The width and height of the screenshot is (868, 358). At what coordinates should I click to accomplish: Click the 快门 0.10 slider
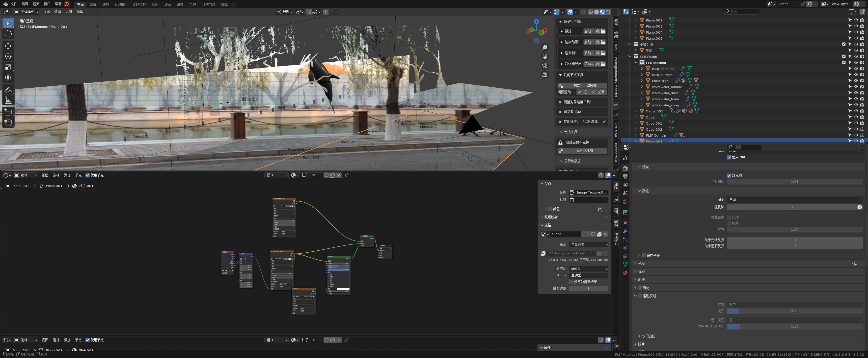pos(795,311)
